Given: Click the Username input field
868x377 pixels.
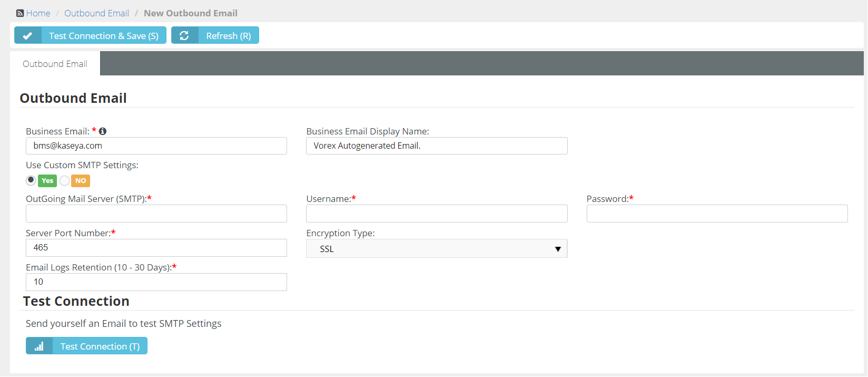Looking at the screenshot, I should click(x=436, y=214).
